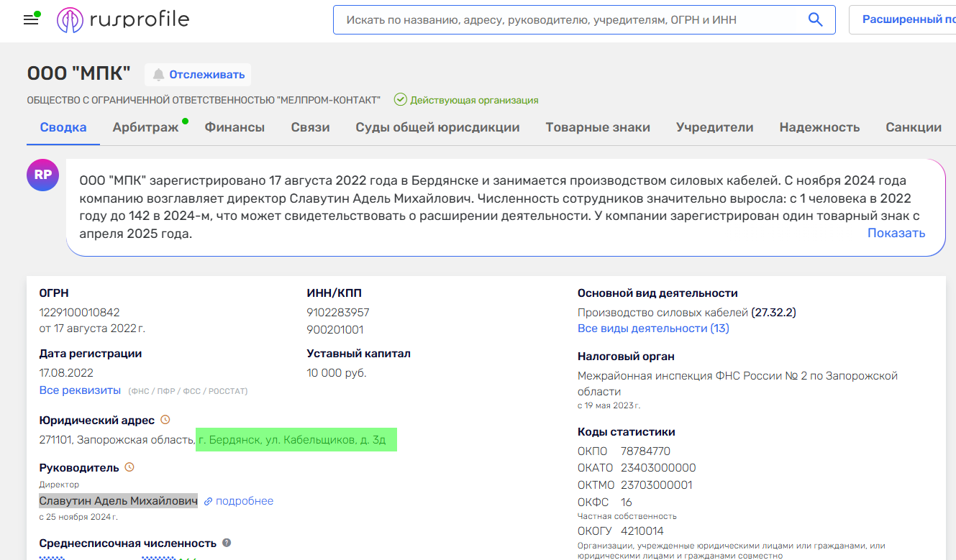Expand Все виды деятельности (13) list
The image size is (956, 560).
coord(652,329)
